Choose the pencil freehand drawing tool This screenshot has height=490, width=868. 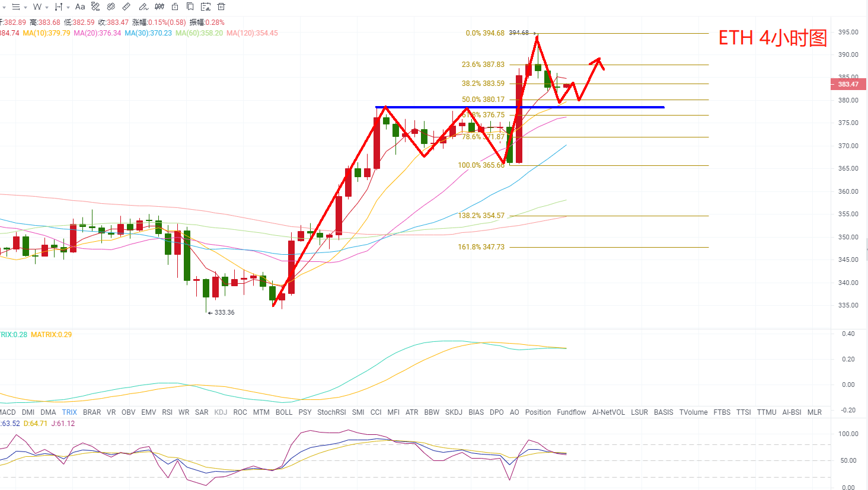point(143,7)
